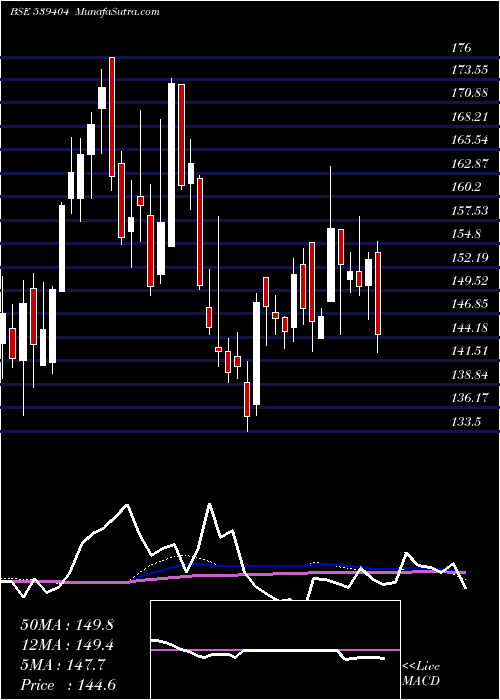Image resolution: width=500 pixels, height=700 pixels.
Task: Click the 168.21 price level label
Action: tap(469, 117)
